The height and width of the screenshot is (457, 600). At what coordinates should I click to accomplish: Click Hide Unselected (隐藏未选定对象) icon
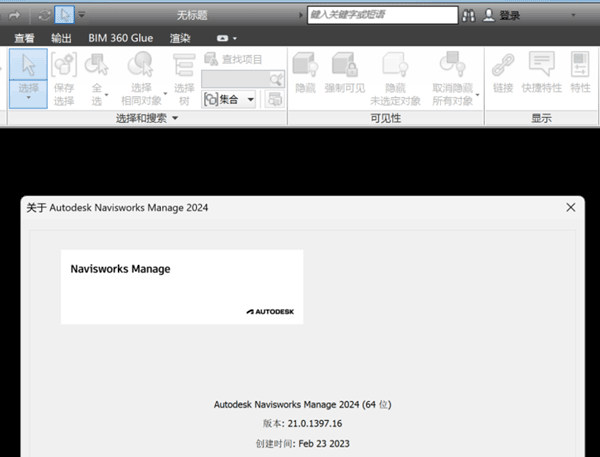point(395,64)
